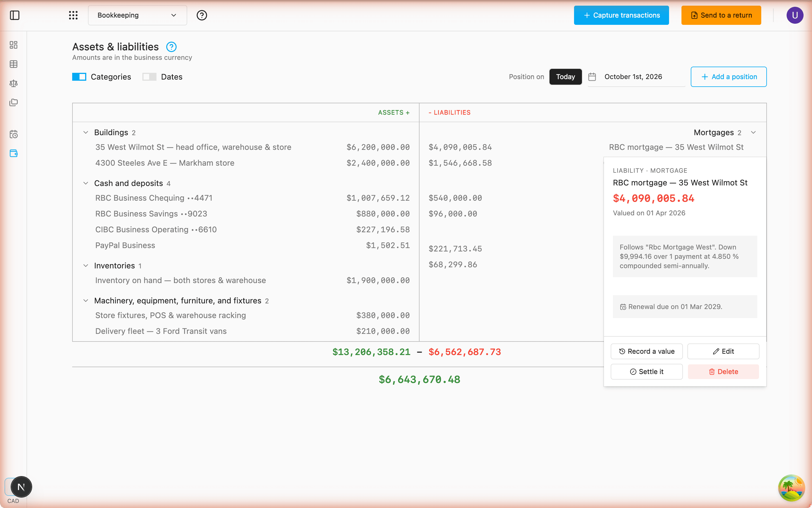This screenshot has height=508, width=812.
Task: Click the $1,900,000.00 inventory value
Action: click(378, 281)
